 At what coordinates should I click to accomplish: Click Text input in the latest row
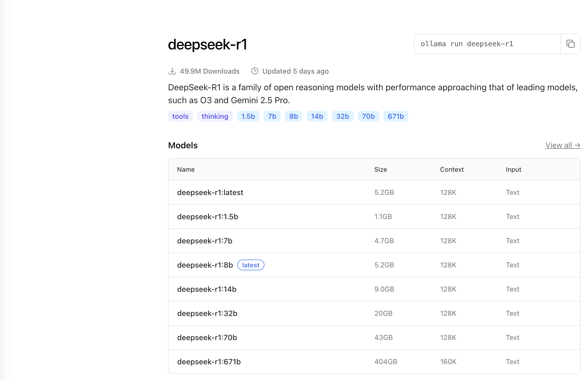click(x=512, y=192)
